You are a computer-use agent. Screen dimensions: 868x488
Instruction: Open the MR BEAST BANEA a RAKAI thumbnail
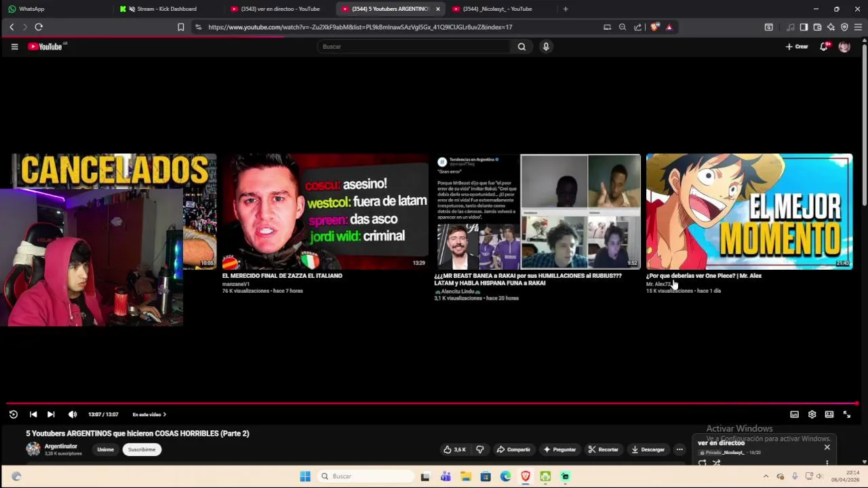537,211
